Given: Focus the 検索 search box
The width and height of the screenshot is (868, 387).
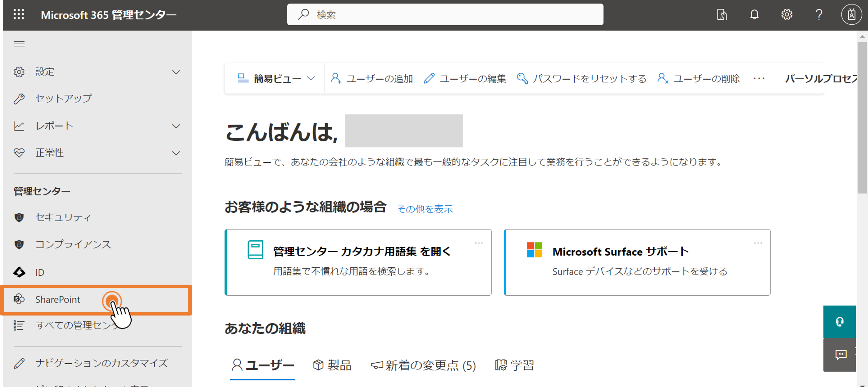Looking at the screenshot, I should pyautogui.click(x=445, y=14).
